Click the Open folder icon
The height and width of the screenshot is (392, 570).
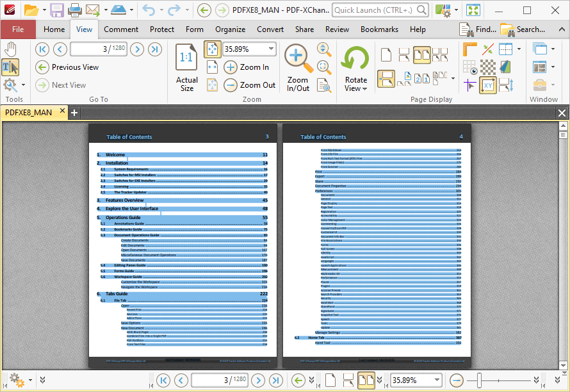coord(31,10)
